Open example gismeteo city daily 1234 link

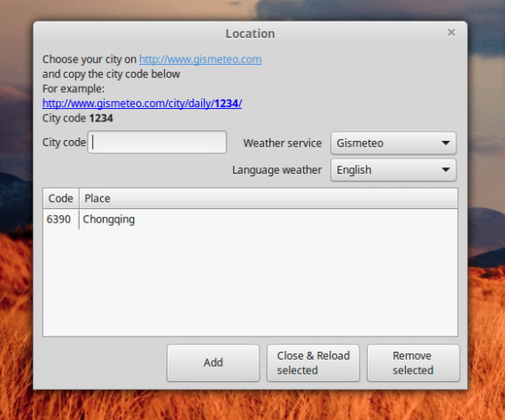[142, 104]
